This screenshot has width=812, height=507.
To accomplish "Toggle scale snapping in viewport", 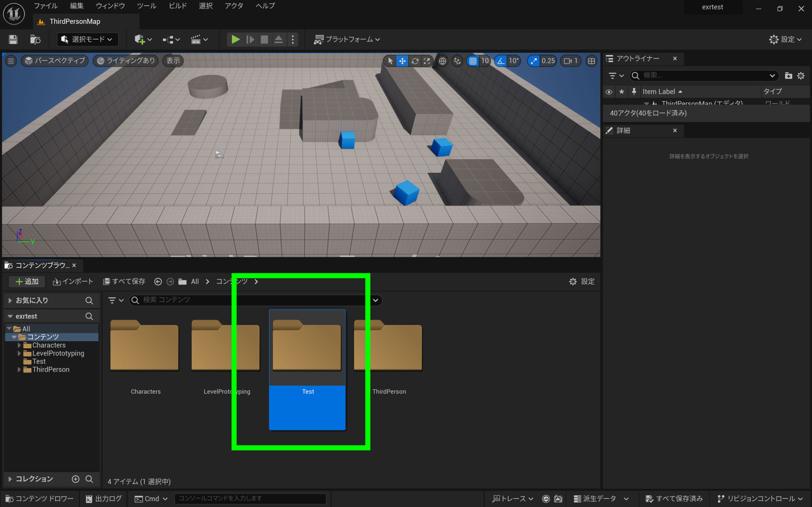I will click(534, 61).
